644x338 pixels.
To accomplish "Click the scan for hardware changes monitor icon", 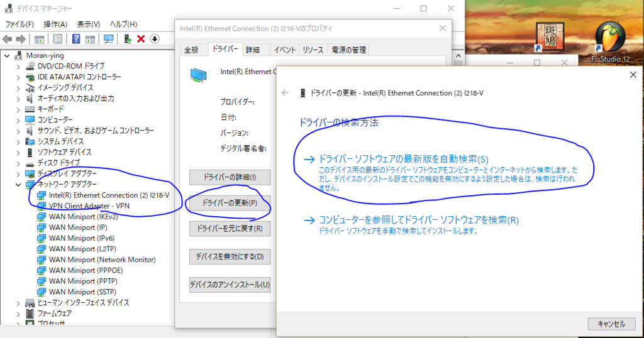I will 109,39.
